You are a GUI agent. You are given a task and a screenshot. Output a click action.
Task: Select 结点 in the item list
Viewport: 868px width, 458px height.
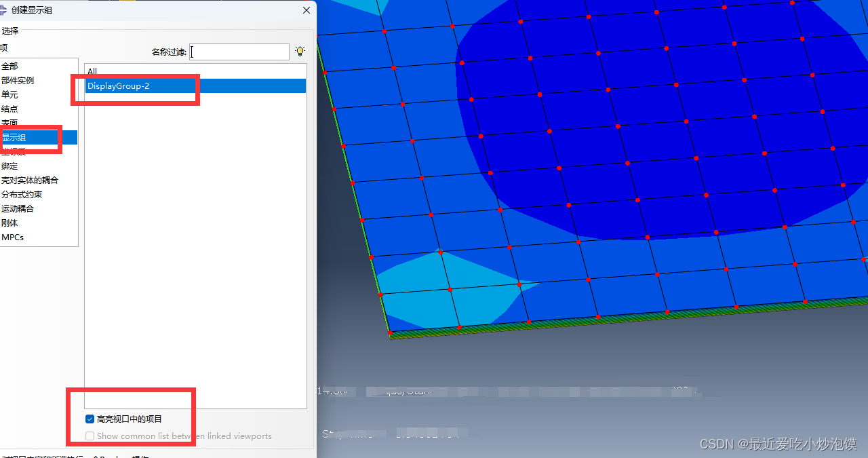[9, 109]
